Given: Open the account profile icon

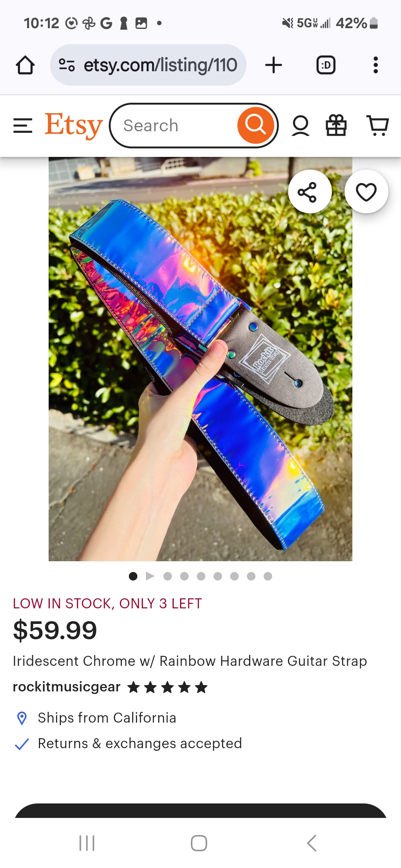Looking at the screenshot, I should pos(300,125).
